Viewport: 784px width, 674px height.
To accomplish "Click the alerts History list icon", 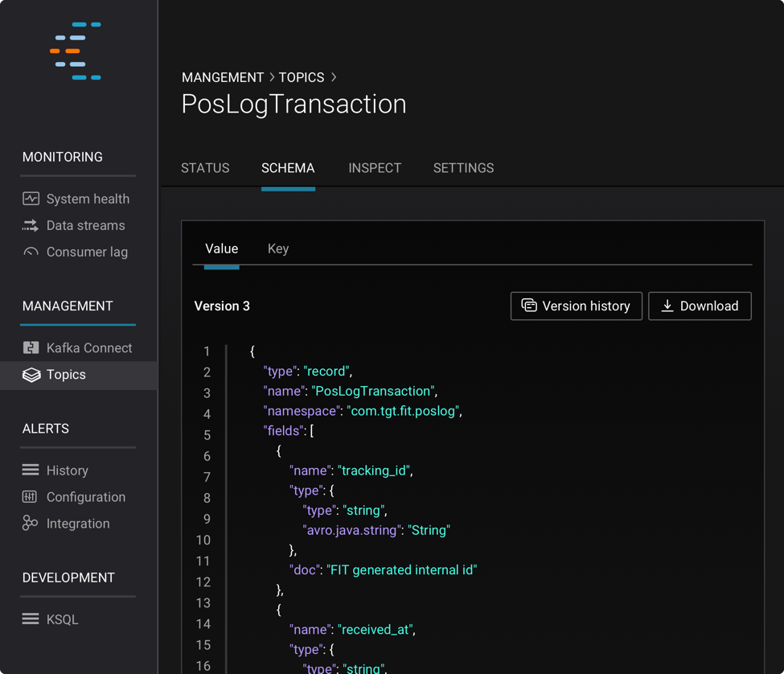I will 31,470.
